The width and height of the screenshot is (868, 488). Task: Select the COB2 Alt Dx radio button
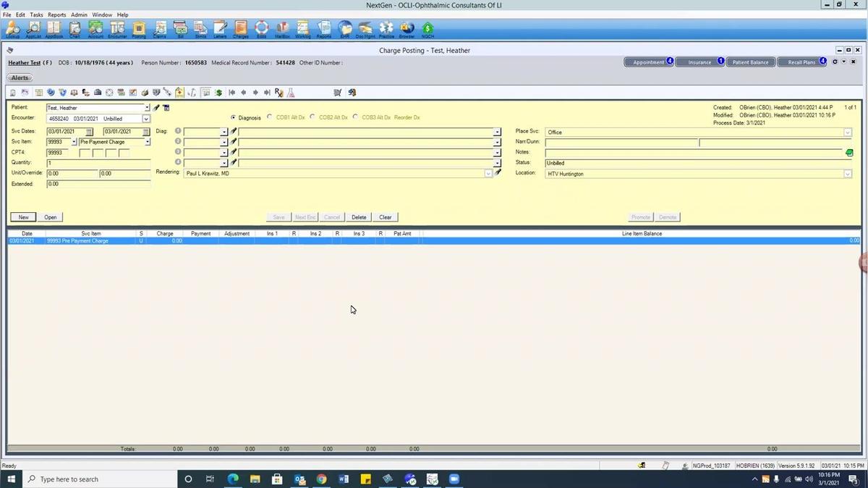[312, 117]
